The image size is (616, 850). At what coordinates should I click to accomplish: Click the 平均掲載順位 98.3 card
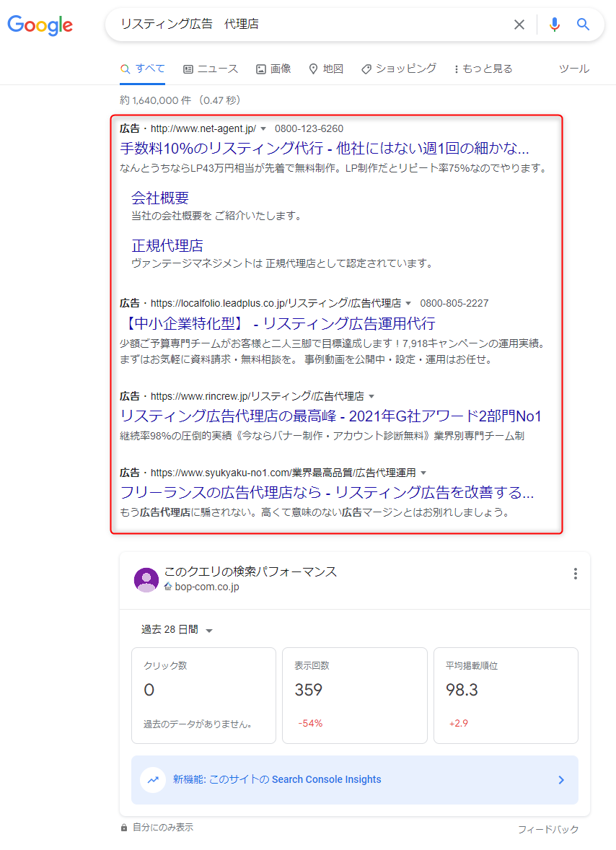tap(506, 696)
